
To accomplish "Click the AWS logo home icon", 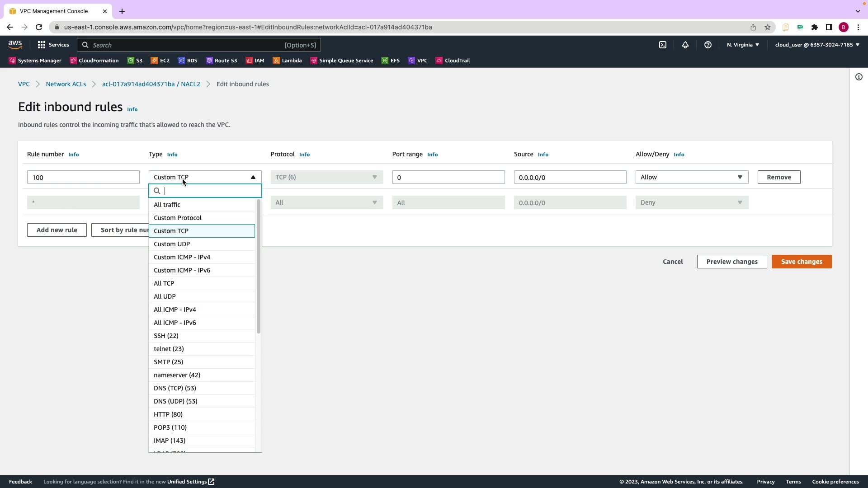I will click(15, 44).
